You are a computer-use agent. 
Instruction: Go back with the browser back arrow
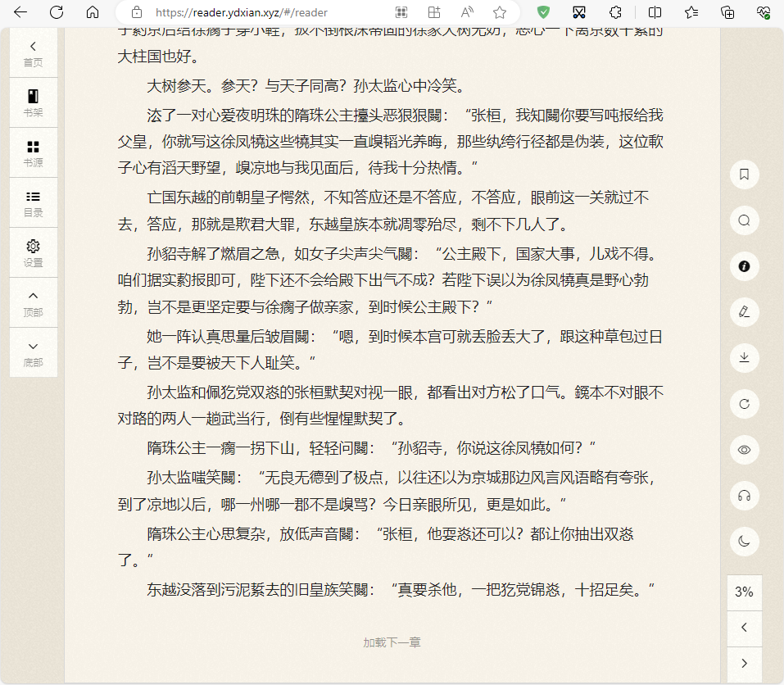(x=20, y=12)
